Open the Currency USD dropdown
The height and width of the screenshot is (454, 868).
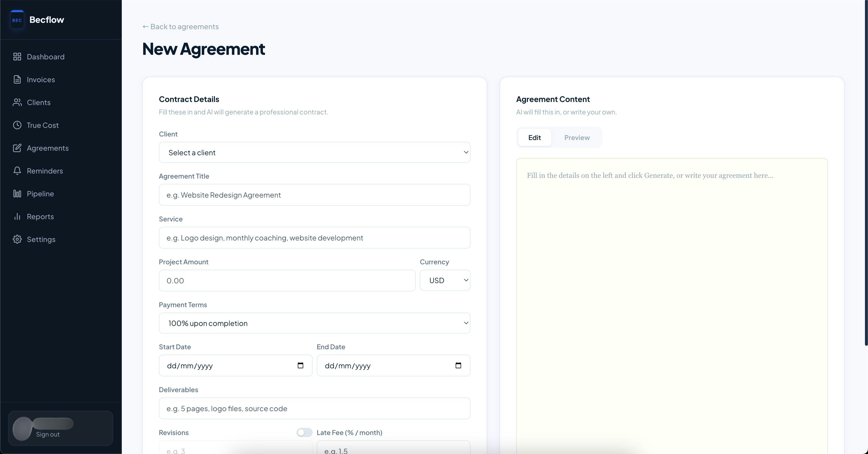tap(445, 280)
